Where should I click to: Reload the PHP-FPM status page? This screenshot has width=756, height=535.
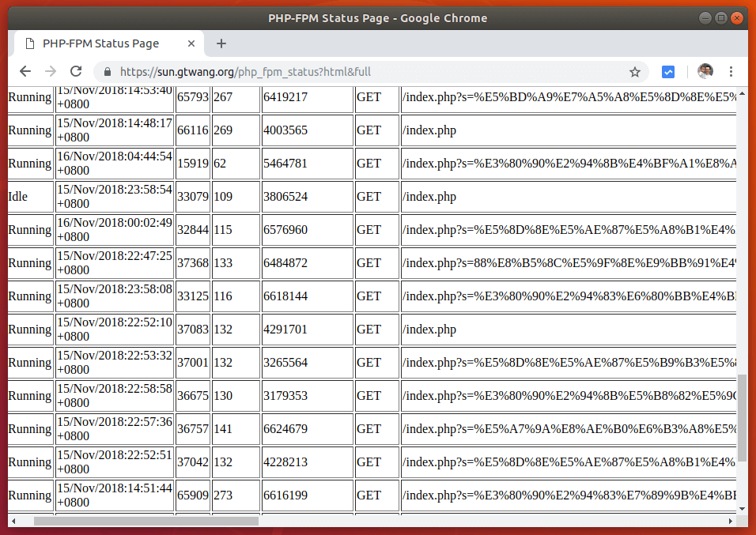tap(75, 71)
